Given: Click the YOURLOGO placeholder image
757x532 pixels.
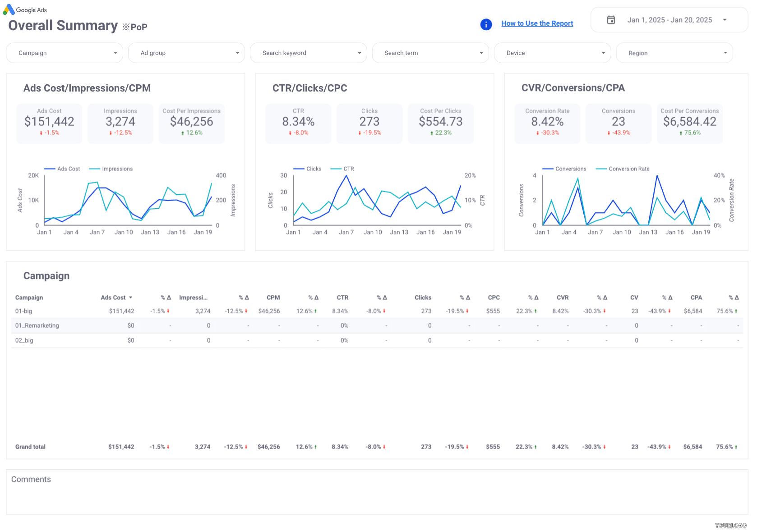Looking at the screenshot, I should click(730, 525).
